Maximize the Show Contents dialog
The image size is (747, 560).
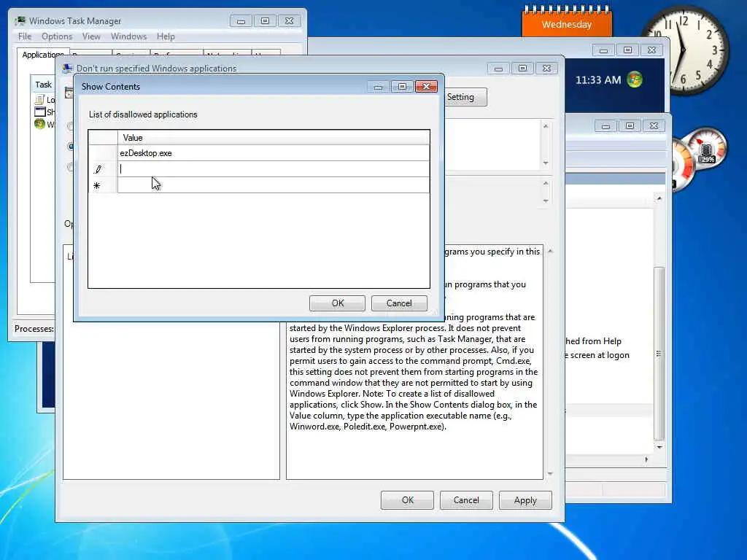402,87
